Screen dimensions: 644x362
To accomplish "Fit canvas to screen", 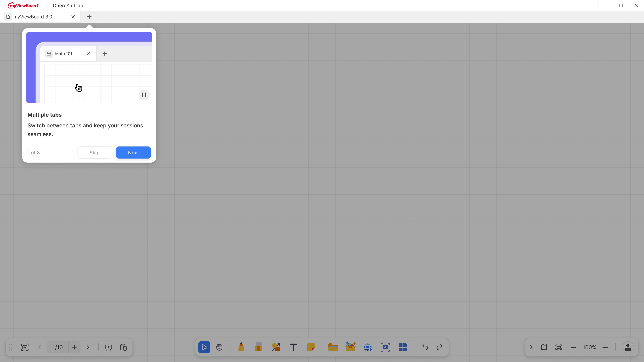I will click(x=559, y=347).
